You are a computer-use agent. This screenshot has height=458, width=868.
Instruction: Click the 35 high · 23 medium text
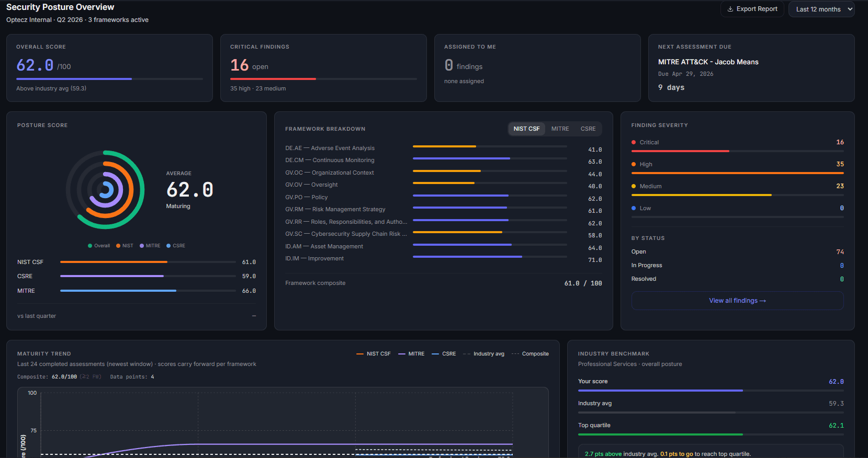pyautogui.click(x=258, y=89)
